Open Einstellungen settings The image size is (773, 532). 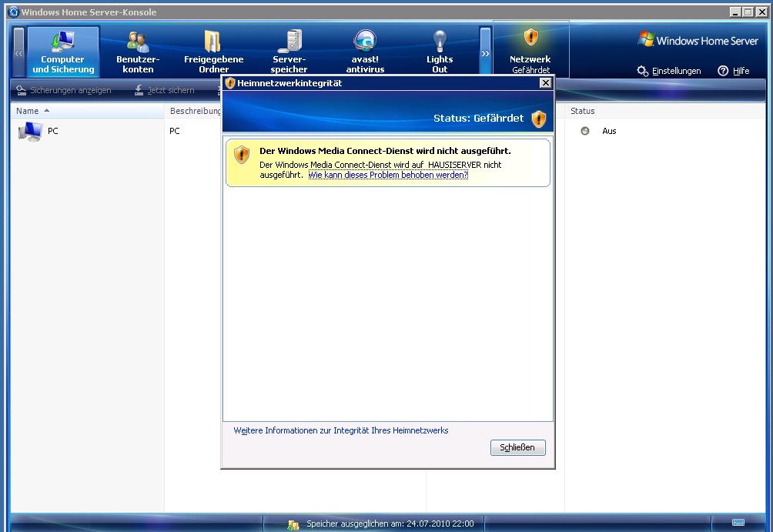coord(668,71)
